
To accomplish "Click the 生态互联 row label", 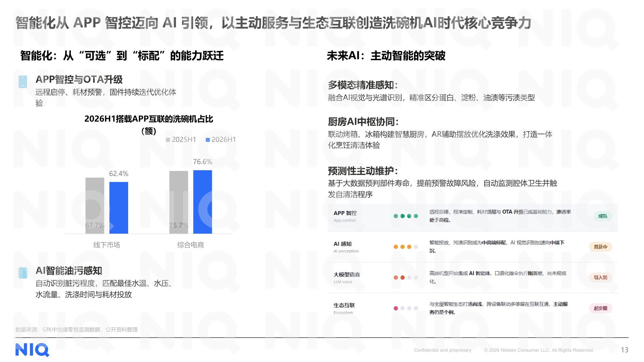I will click(344, 305).
